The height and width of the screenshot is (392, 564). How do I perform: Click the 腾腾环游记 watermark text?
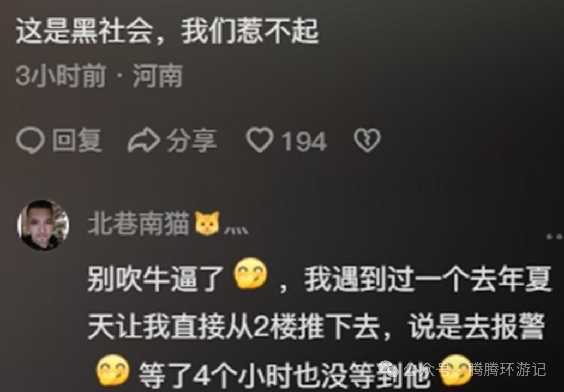[x=507, y=370]
